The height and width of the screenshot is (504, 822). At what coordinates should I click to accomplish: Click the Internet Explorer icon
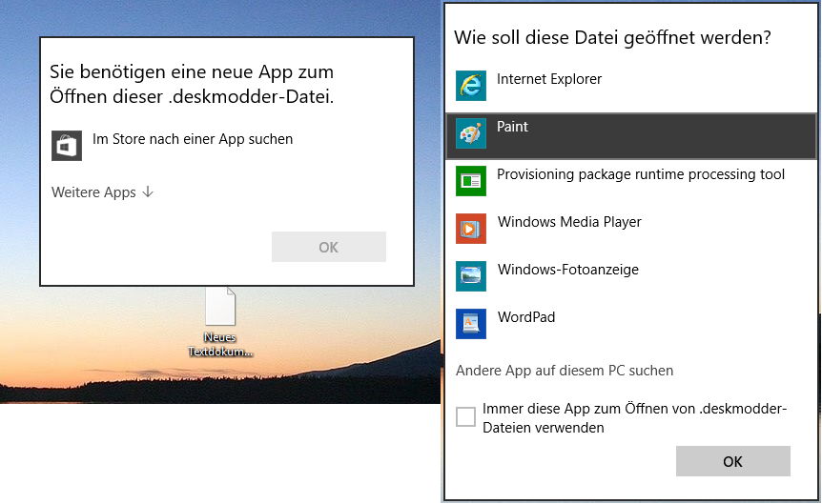pyautogui.click(x=471, y=86)
